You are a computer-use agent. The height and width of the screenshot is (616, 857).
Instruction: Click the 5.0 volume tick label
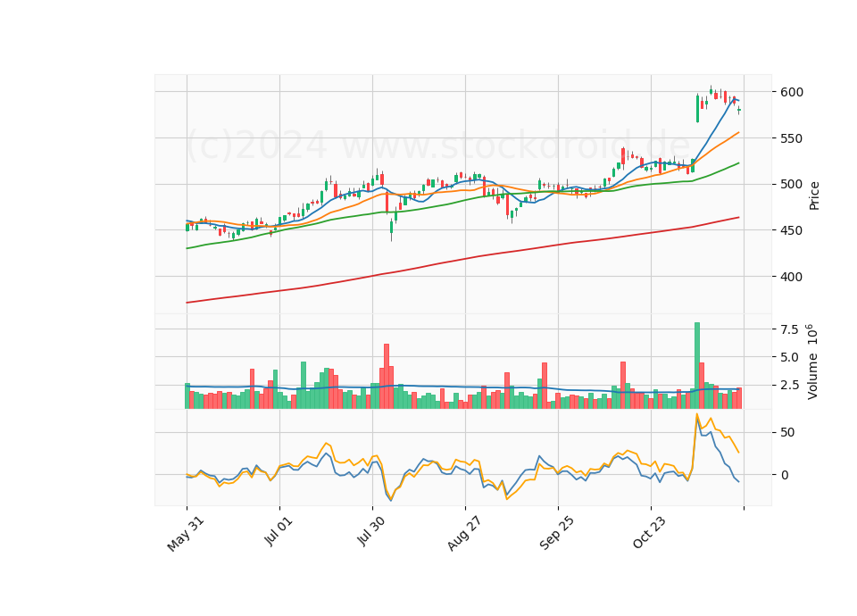(x=788, y=357)
